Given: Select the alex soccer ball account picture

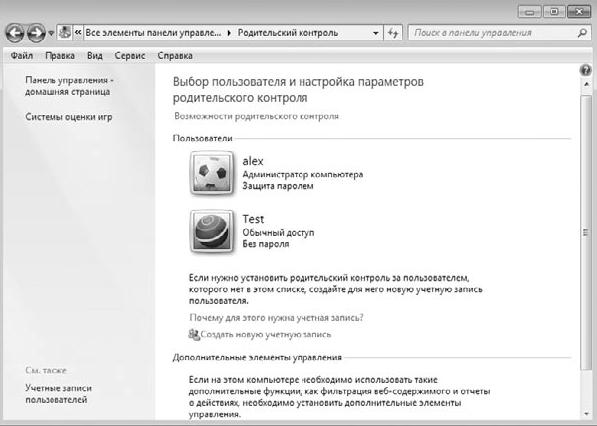Looking at the screenshot, I should 212,173.
